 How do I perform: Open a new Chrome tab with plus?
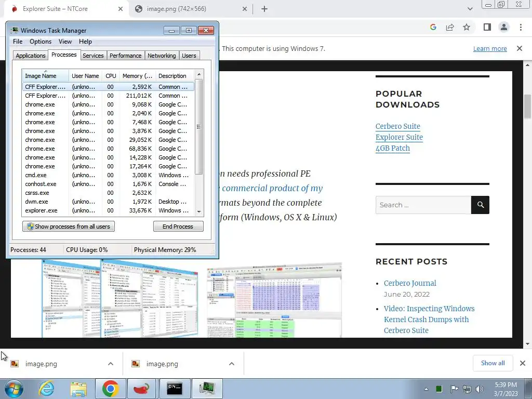pyautogui.click(x=264, y=9)
